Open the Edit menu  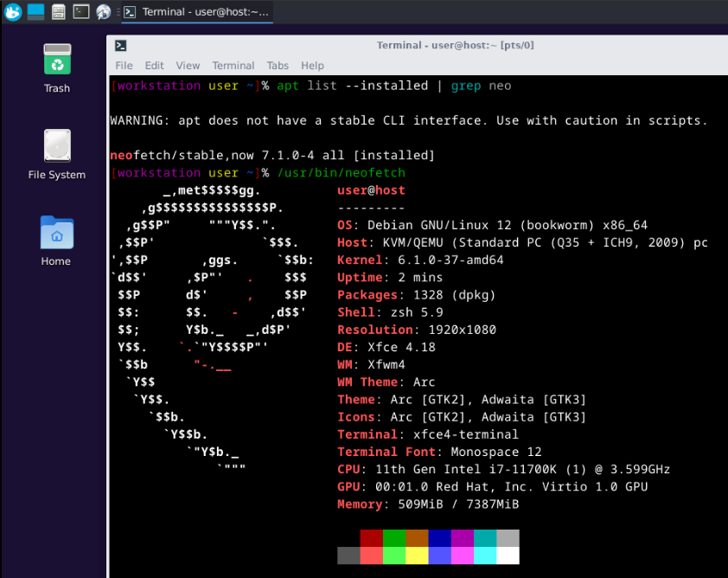pos(155,66)
